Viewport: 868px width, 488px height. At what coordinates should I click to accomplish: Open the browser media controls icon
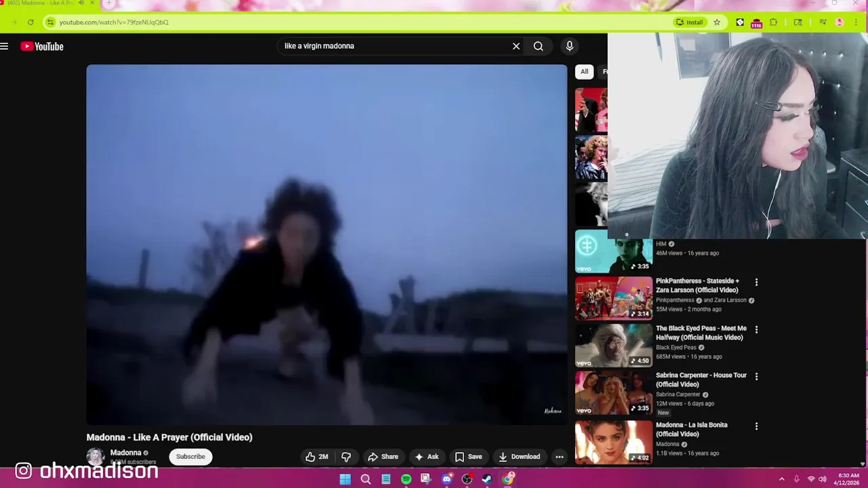pyautogui.click(x=823, y=22)
